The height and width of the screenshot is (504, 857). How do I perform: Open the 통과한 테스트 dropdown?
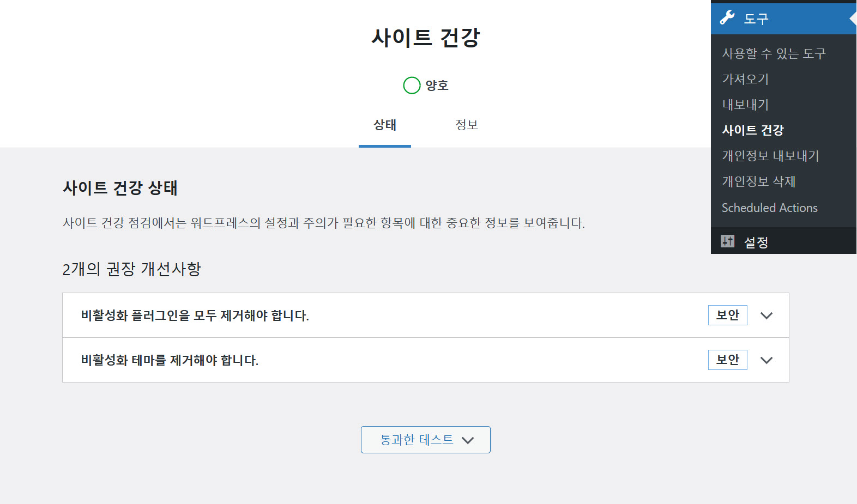pyautogui.click(x=425, y=439)
